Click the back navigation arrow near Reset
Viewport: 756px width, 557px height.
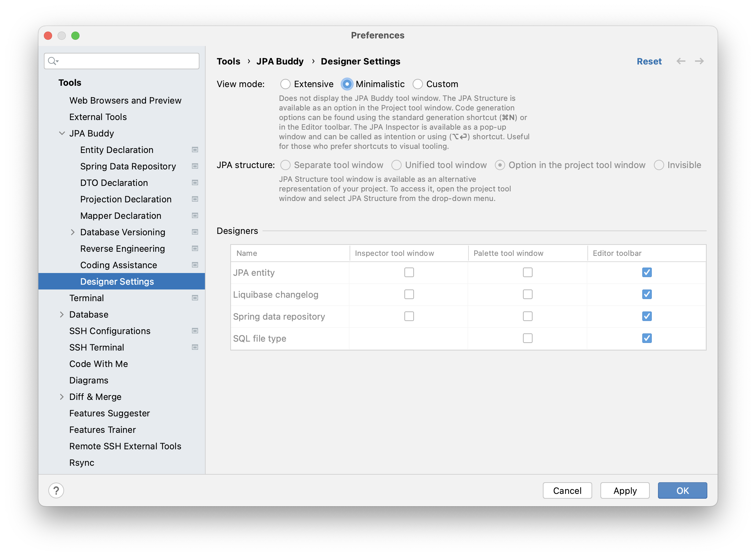point(682,61)
